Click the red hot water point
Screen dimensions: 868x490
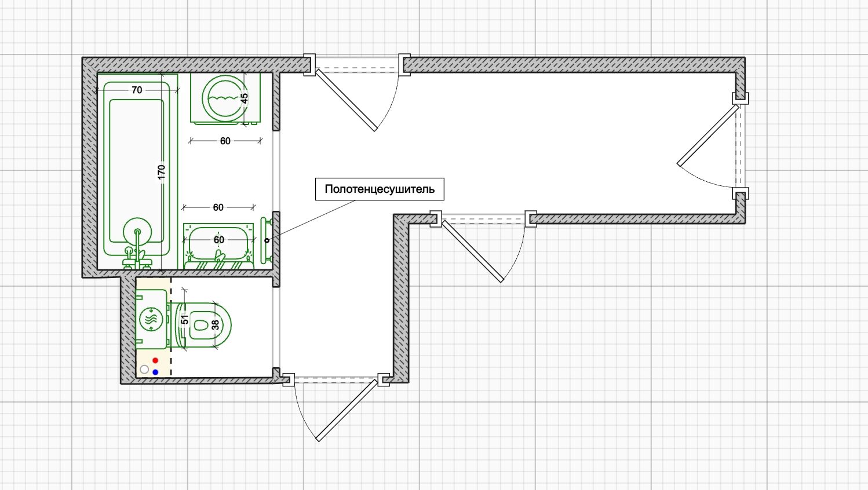(155, 361)
